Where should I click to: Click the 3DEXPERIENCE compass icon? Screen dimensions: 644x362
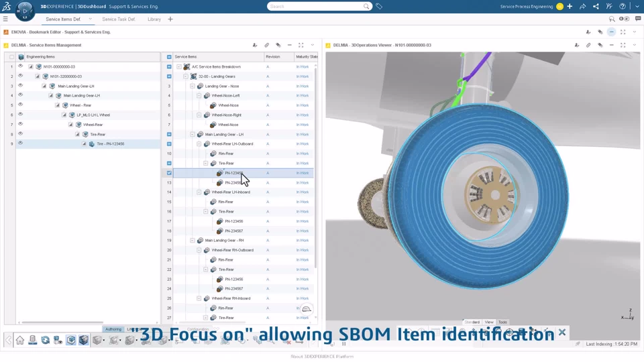[x=25, y=11]
